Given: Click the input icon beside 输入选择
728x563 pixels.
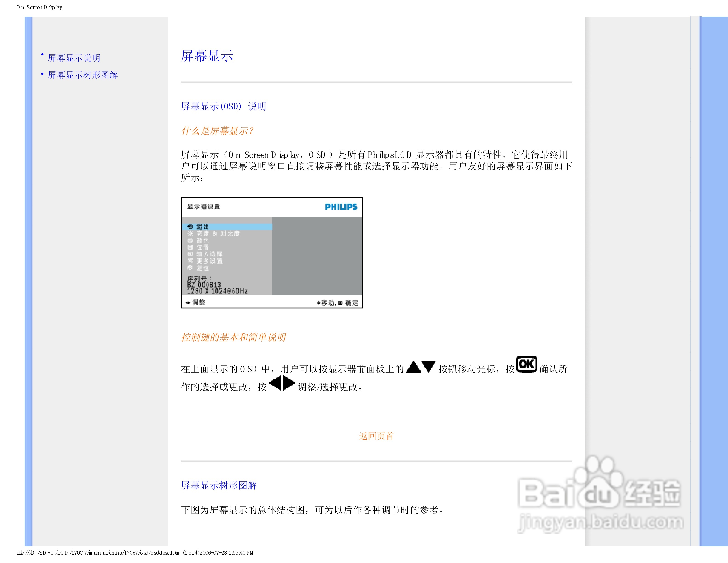Looking at the screenshot, I should (x=190, y=254).
